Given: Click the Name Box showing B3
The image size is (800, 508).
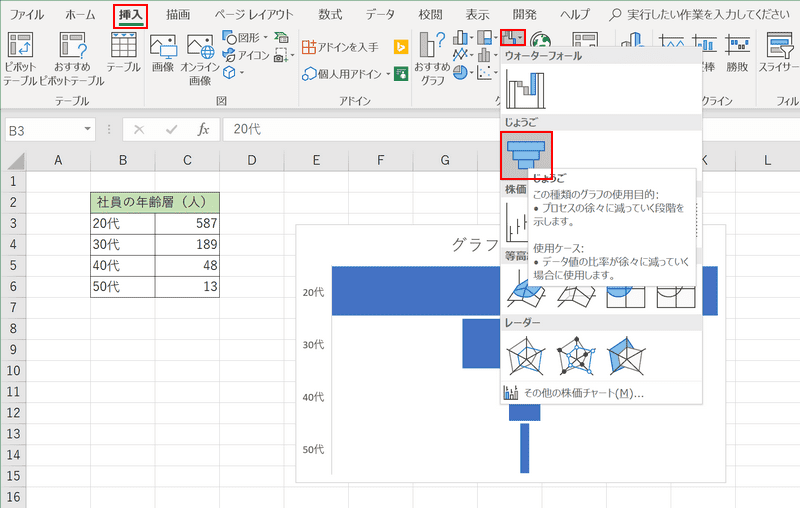Looking at the screenshot, I should tap(50, 130).
